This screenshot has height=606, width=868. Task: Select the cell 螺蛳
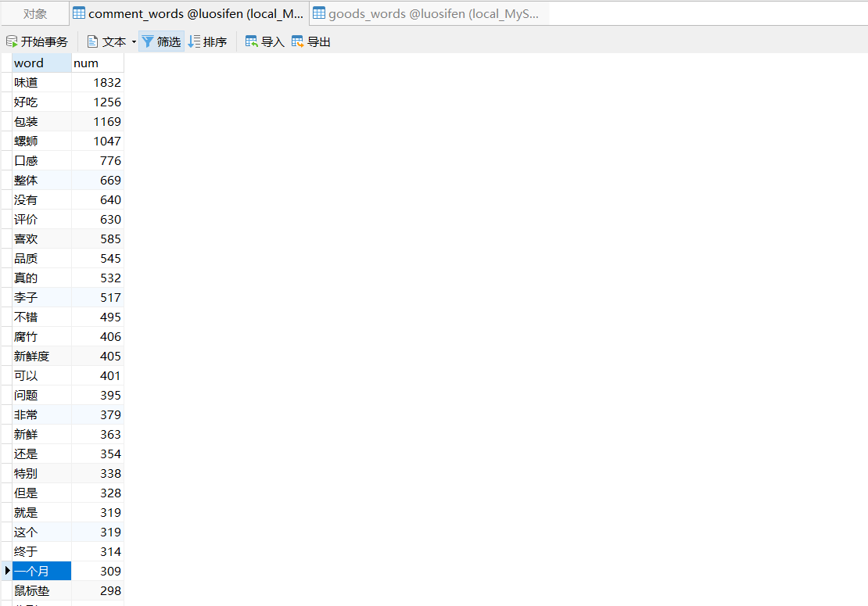pos(41,141)
